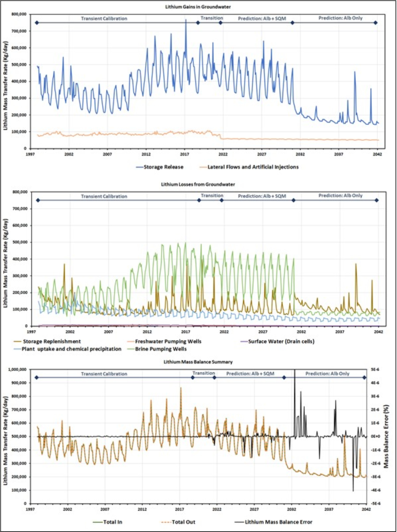The image size is (397, 532).
Task: Click 'Prediction: Alb Only' label in gains chart
Action: click(x=341, y=18)
